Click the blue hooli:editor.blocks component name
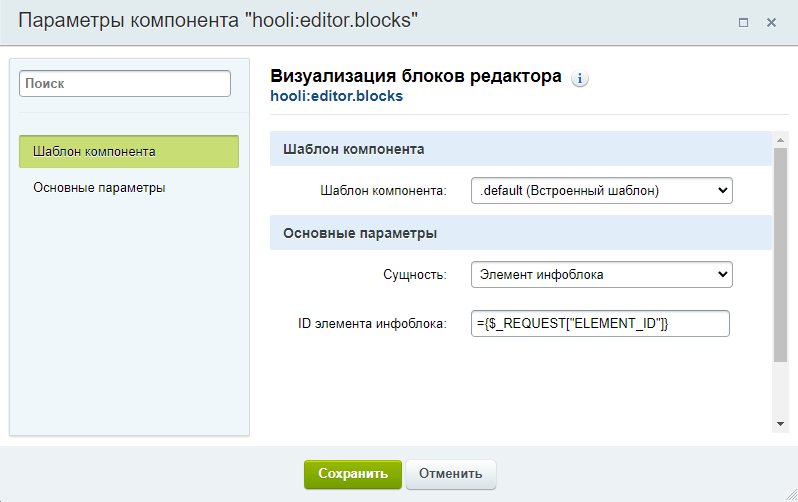Image resolution: width=798 pixels, height=502 pixels. (x=336, y=97)
